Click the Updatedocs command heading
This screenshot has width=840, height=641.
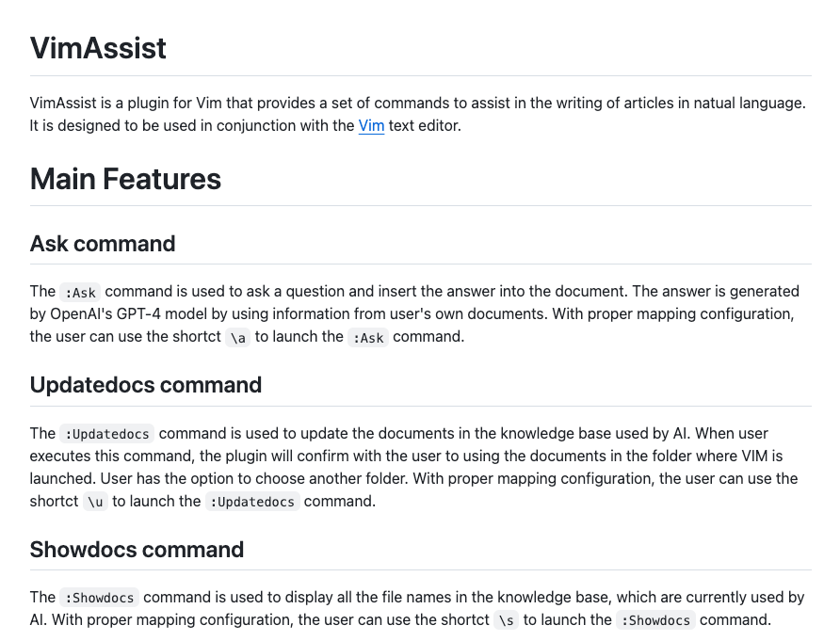pos(146,385)
